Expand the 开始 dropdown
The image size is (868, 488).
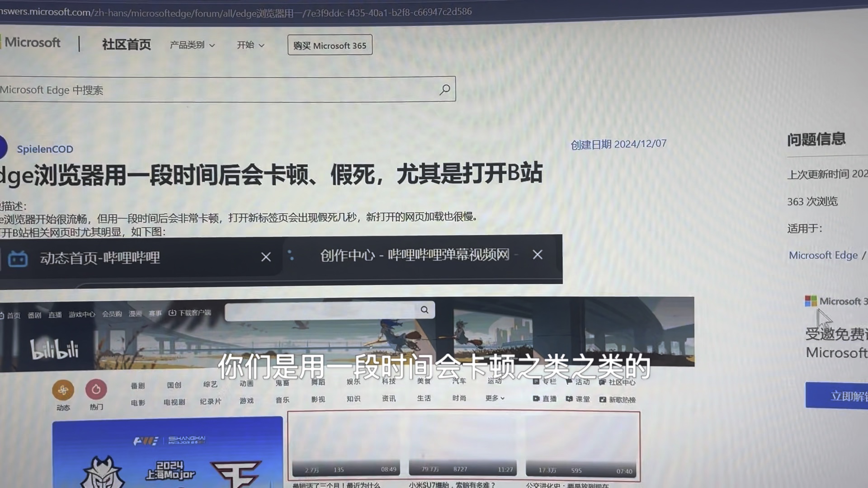pos(250,45)
